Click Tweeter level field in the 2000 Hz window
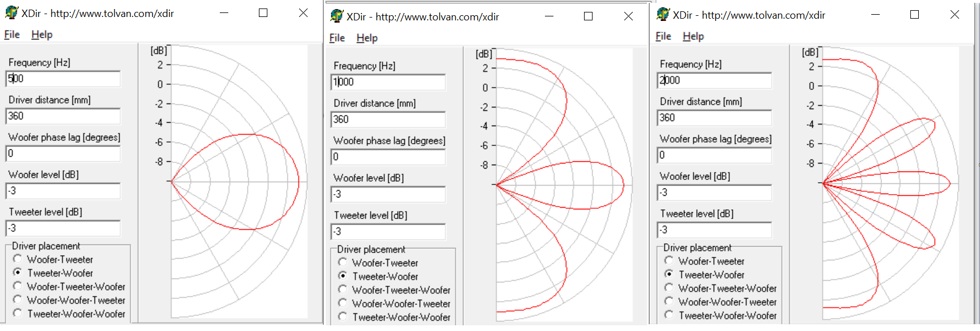Image resolution: width=980 pixels, height=331 pixels. (x=714, y=230)
